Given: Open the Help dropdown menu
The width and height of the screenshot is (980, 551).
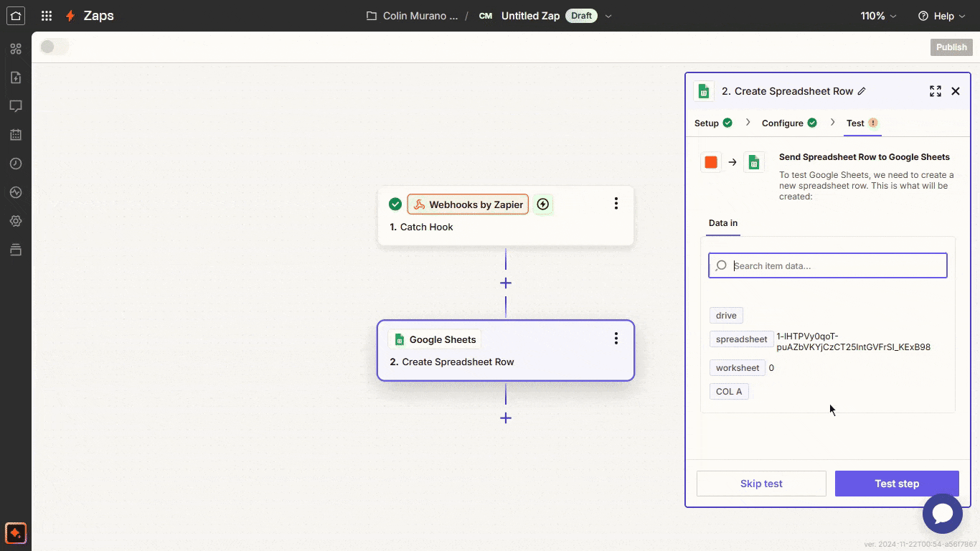Looking at the screenshot, I should [x=943, y=16].
